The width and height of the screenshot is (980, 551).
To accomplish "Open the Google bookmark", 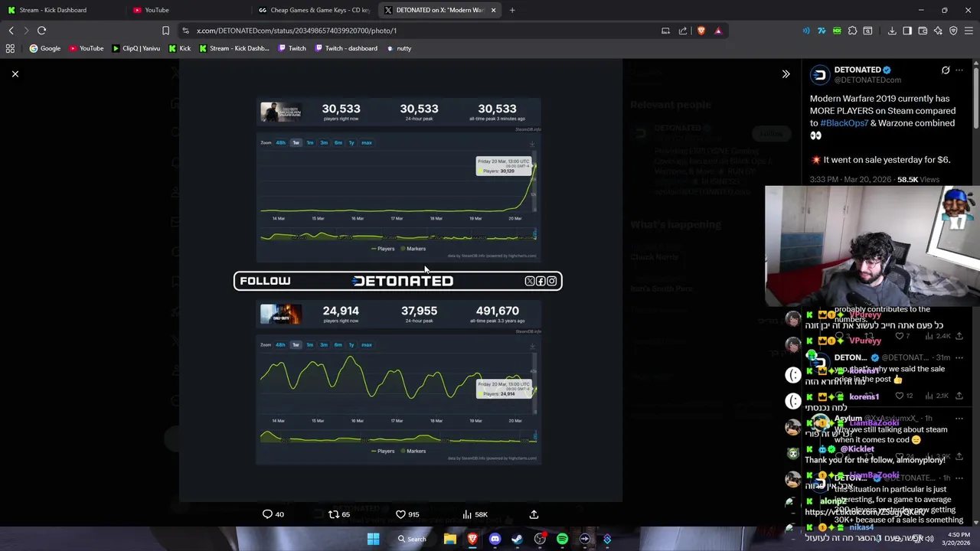I will 44,48.
